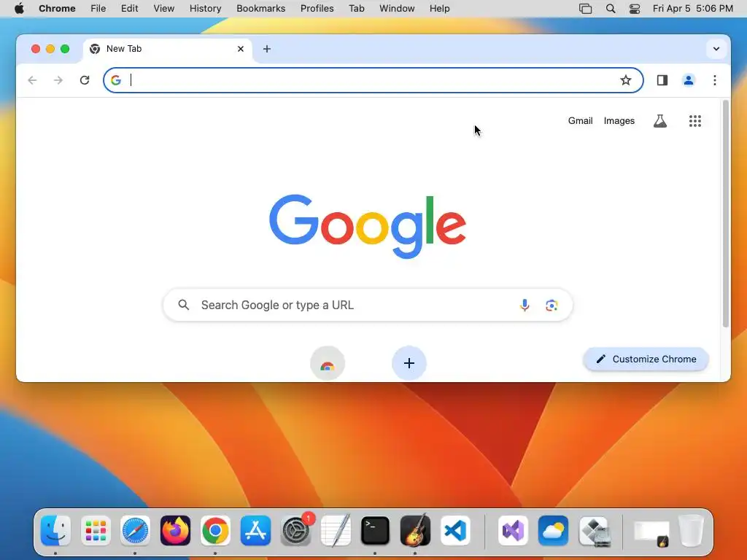Open Control Center in menu bar
Screen dimensions: 747x560
[635, 9]
